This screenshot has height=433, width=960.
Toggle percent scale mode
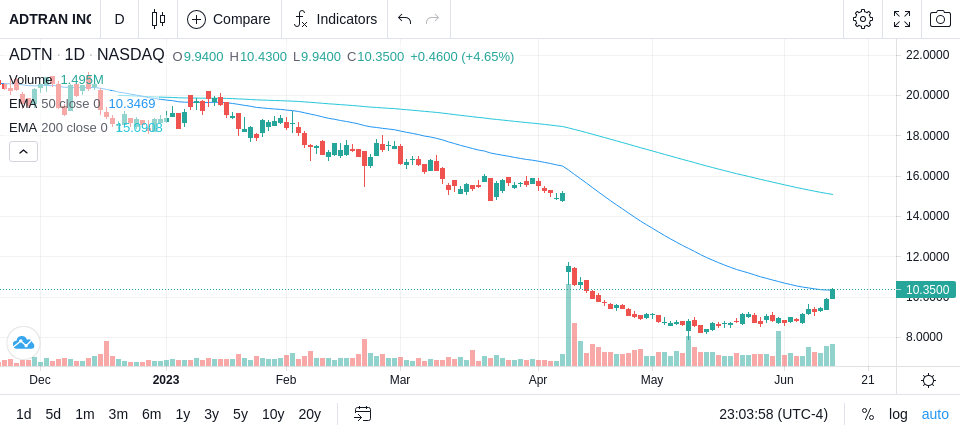tap(868, 415)
